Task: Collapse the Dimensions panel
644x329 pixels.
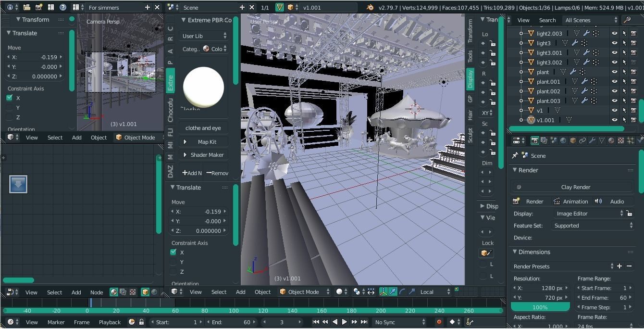Action: point(514,252)
